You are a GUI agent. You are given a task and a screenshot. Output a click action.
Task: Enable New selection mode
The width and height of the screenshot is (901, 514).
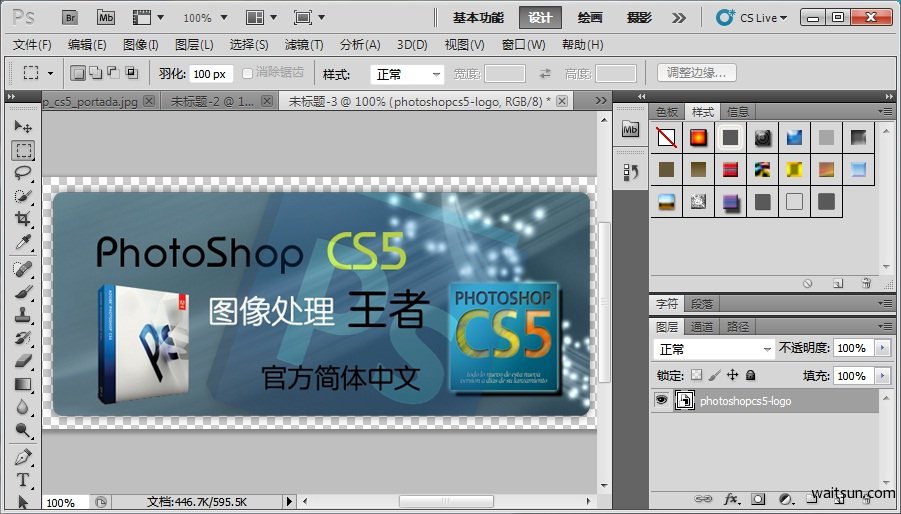(78, 73)
